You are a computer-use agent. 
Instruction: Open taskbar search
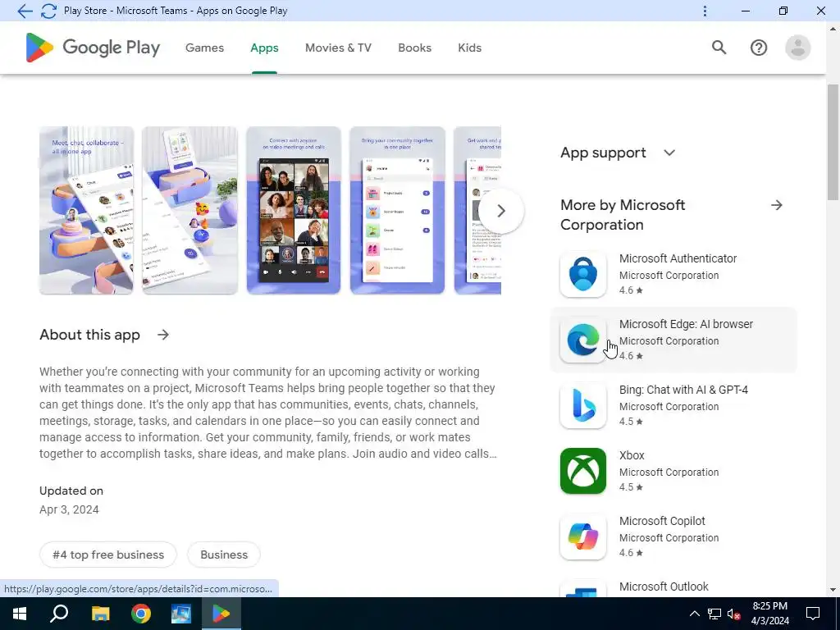pyautogui.click(x=59, y=614)
